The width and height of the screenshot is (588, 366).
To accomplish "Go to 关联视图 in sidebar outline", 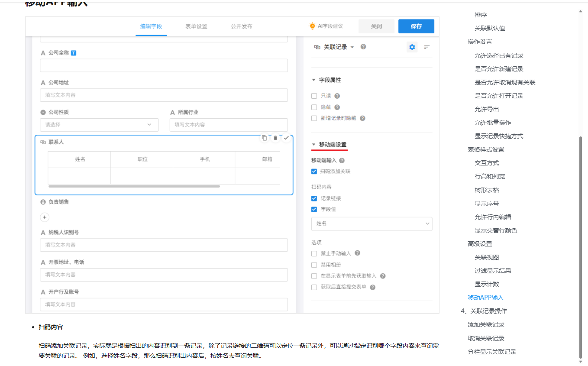I will click(487, 257).
